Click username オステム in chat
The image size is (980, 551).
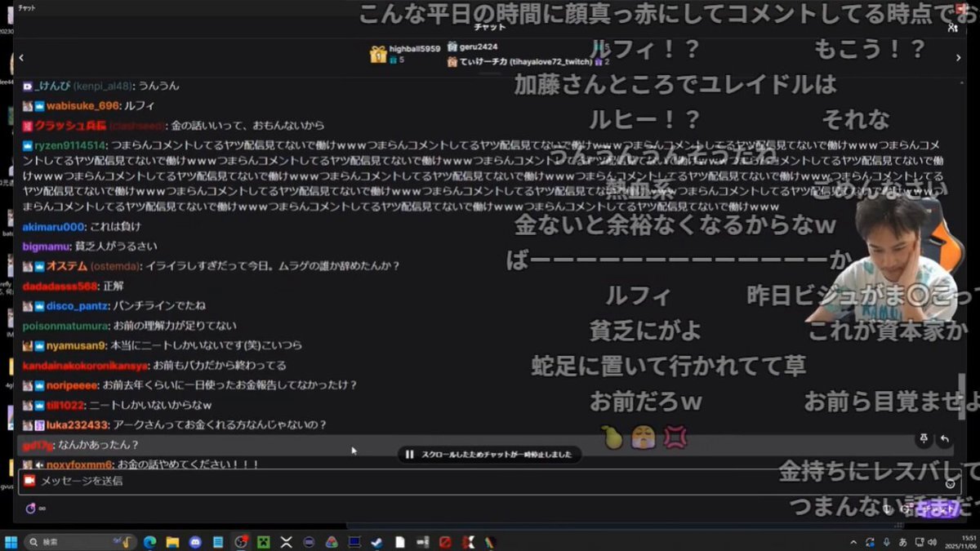point(67,266)
